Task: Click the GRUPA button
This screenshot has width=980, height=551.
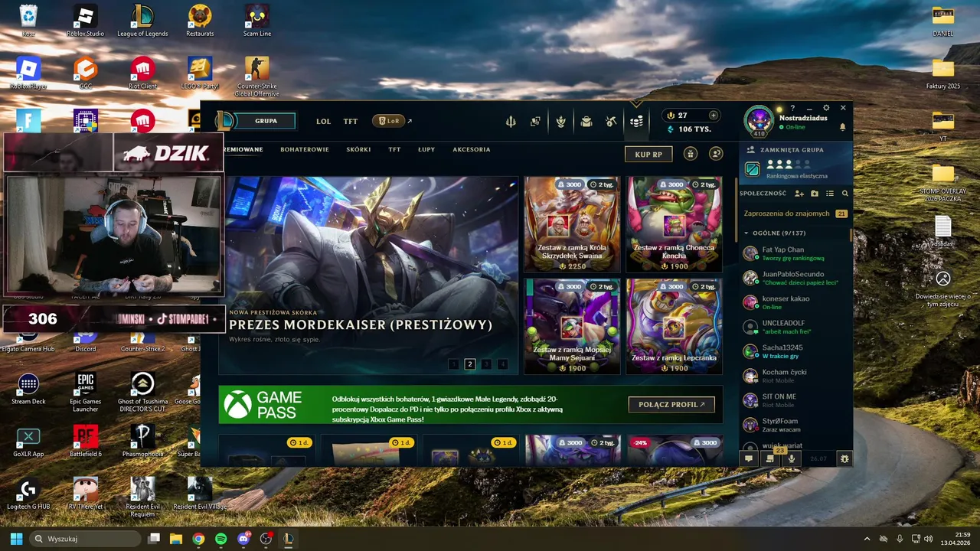Action: pos(266,121)
